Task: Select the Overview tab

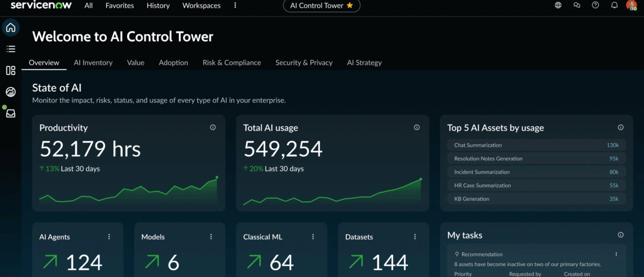Action: pos(44,62)
